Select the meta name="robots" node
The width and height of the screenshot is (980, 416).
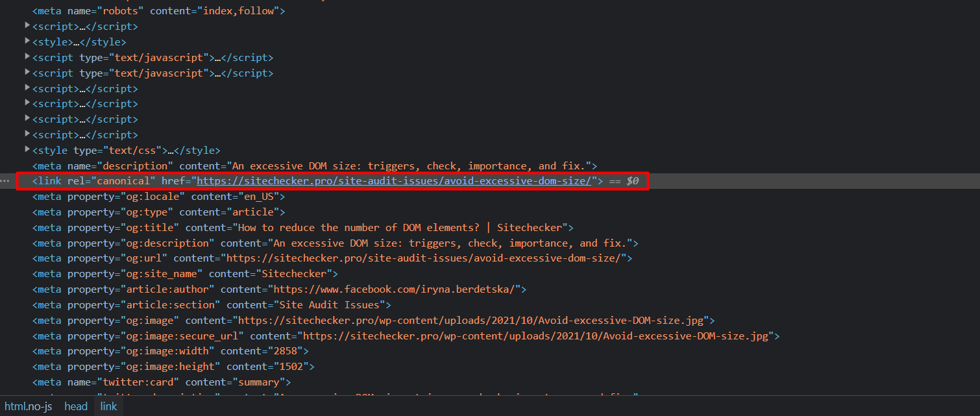(x=158, y=11)
